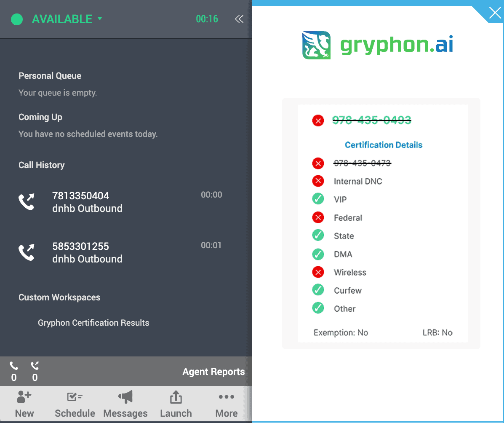This screenshot has height=423, width=504.
Task: Click the 00:16 status timer
Action: tap(207, 19)
